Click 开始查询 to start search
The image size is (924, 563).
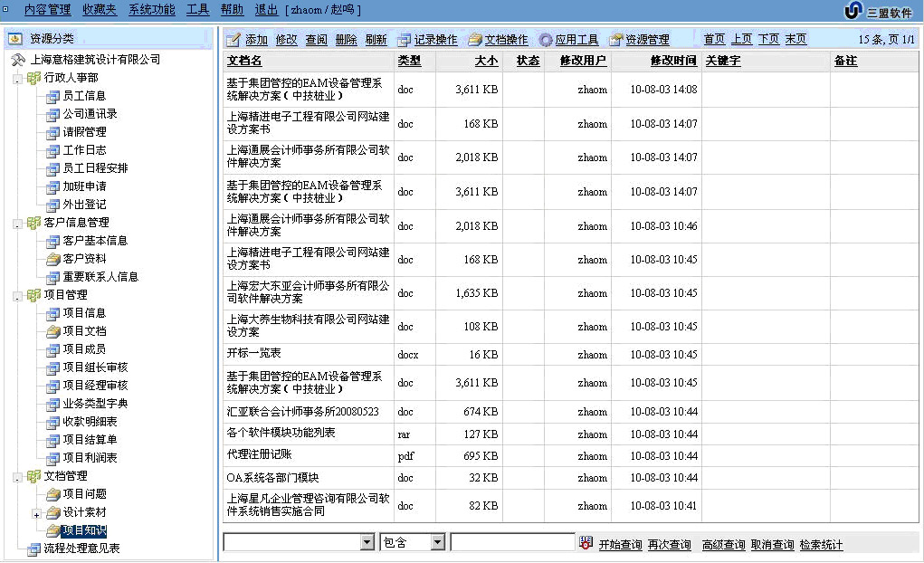click(x=620, y=545)
